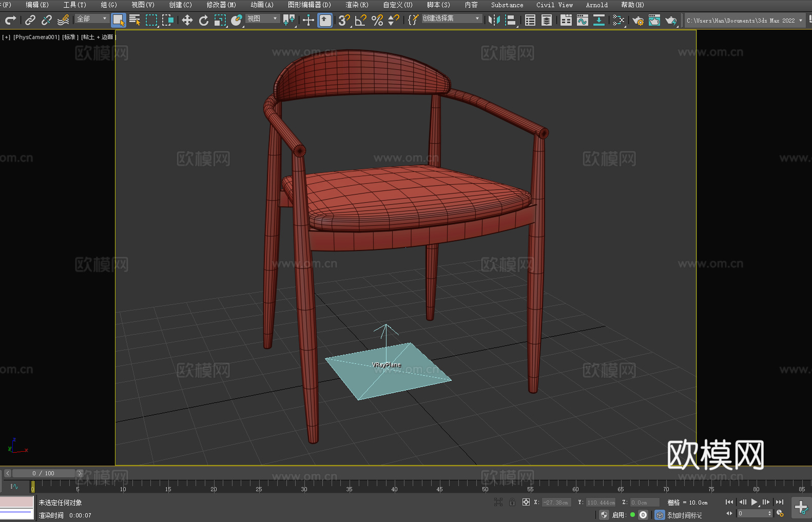Toggle 3D Snaps
This screenshot has width=812, height=522.
click(x=344, y=21)
